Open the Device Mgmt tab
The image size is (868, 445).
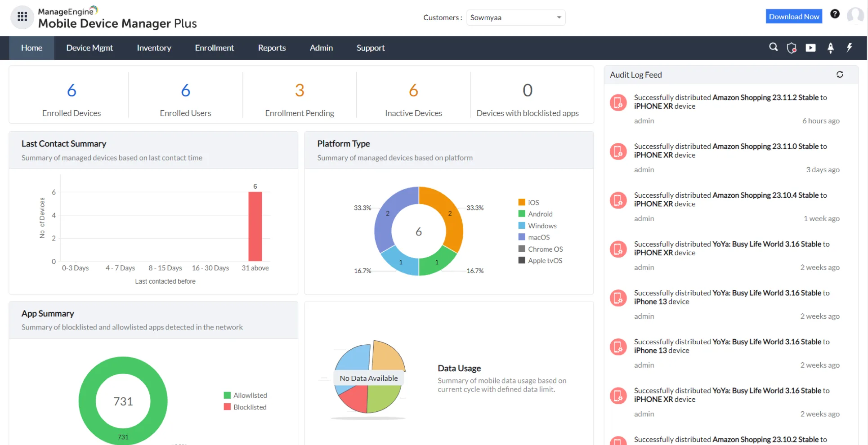pos(89,48)
